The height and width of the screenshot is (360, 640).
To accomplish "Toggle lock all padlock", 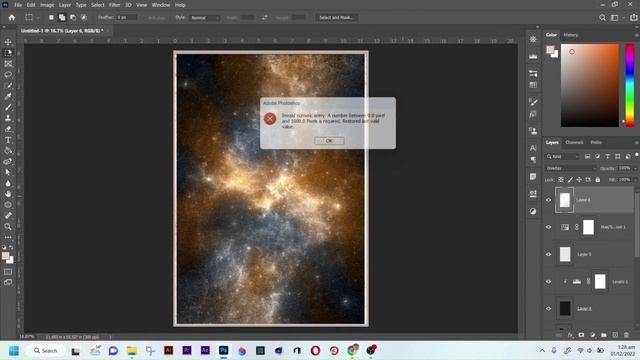I will click(x=598, y=180).
